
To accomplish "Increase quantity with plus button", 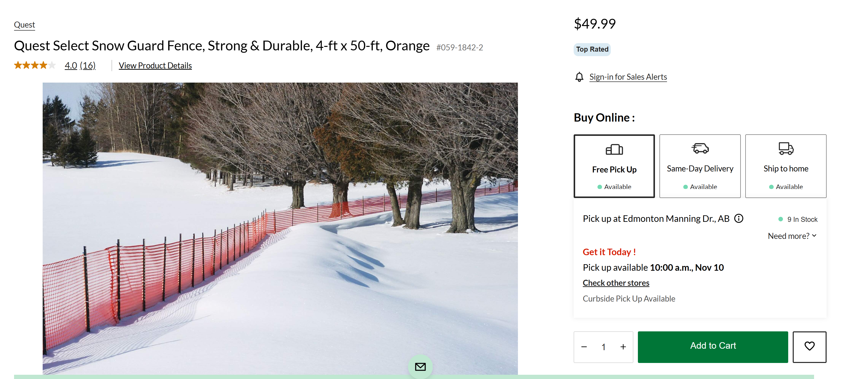I will [623, 347].
